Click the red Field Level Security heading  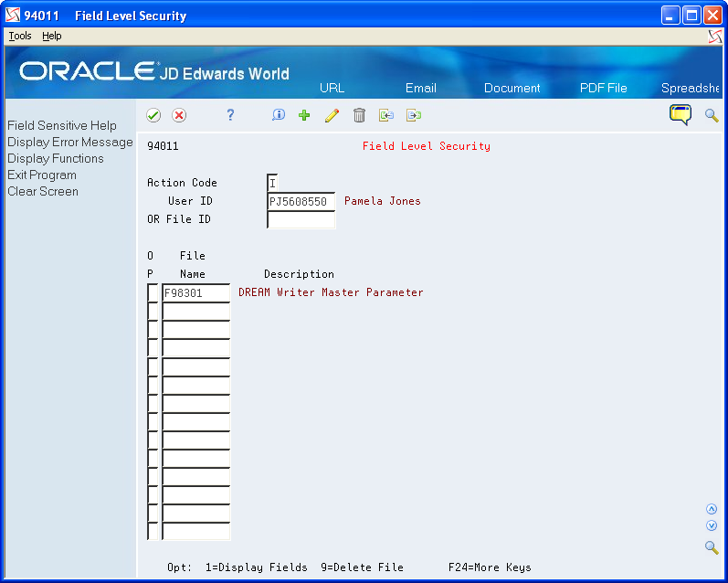click(x=427, y=146)
